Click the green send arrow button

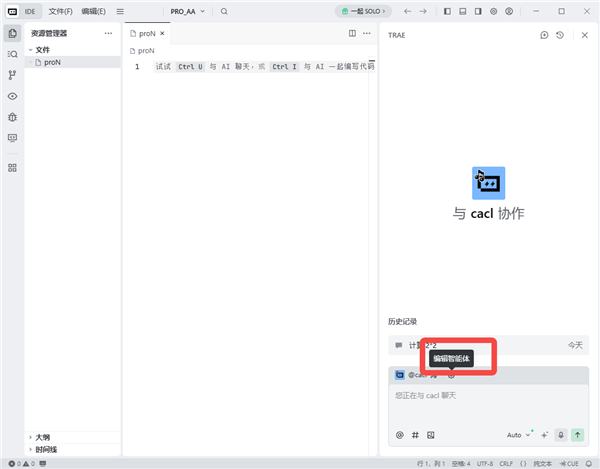[577, 435]
